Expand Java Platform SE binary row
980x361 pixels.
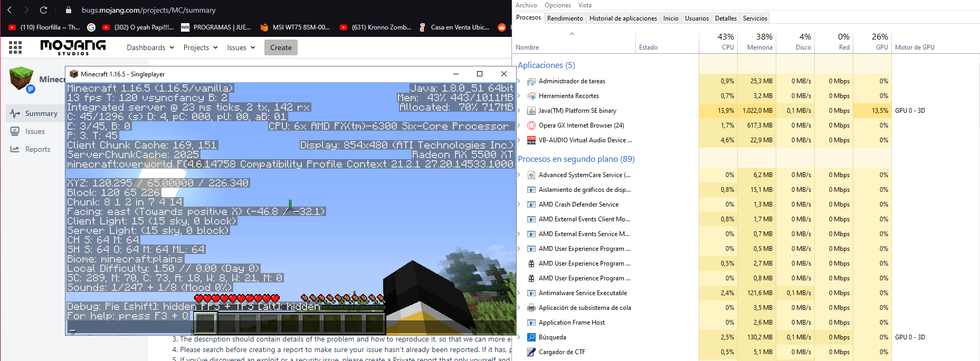(x=519, y=111)
